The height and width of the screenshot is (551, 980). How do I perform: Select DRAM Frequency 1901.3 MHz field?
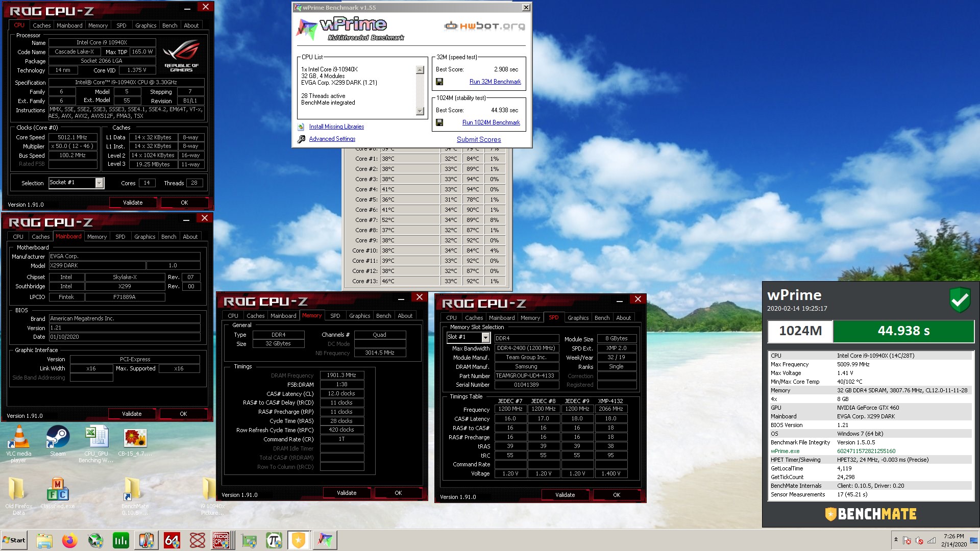342,375
